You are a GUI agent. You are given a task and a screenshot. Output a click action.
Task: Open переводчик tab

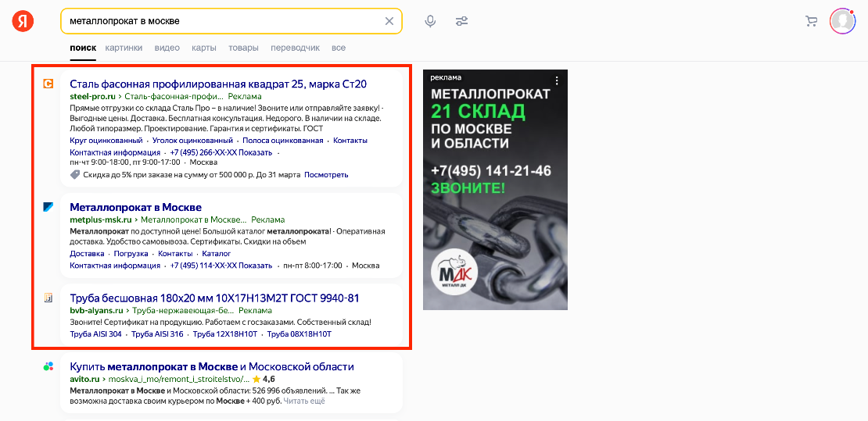click(295, 48)
